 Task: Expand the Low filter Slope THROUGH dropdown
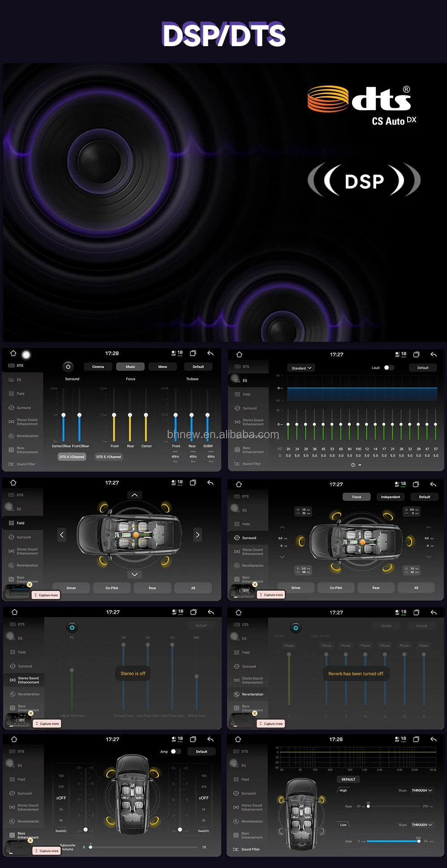(422, 825)
